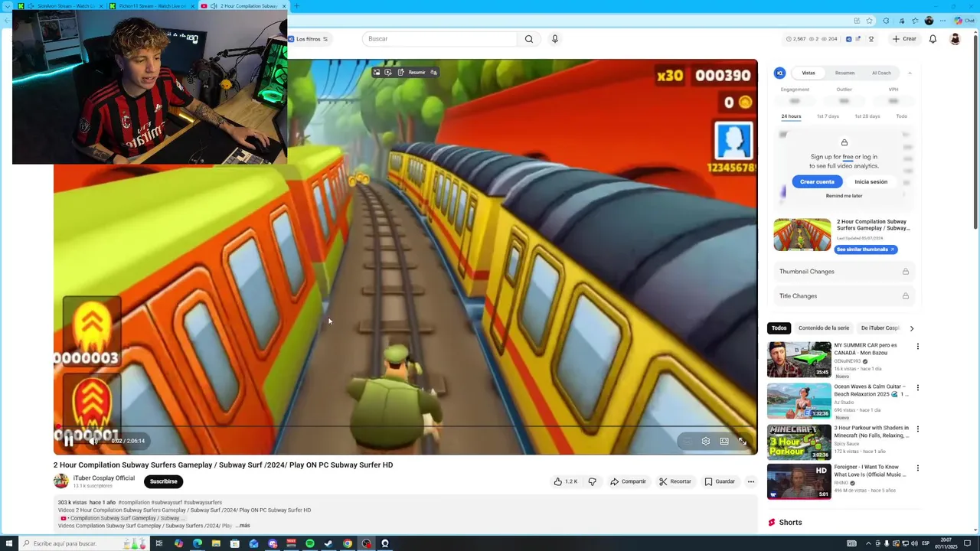
Task: Show more filter chips with arrow
Action: (911, 328)
